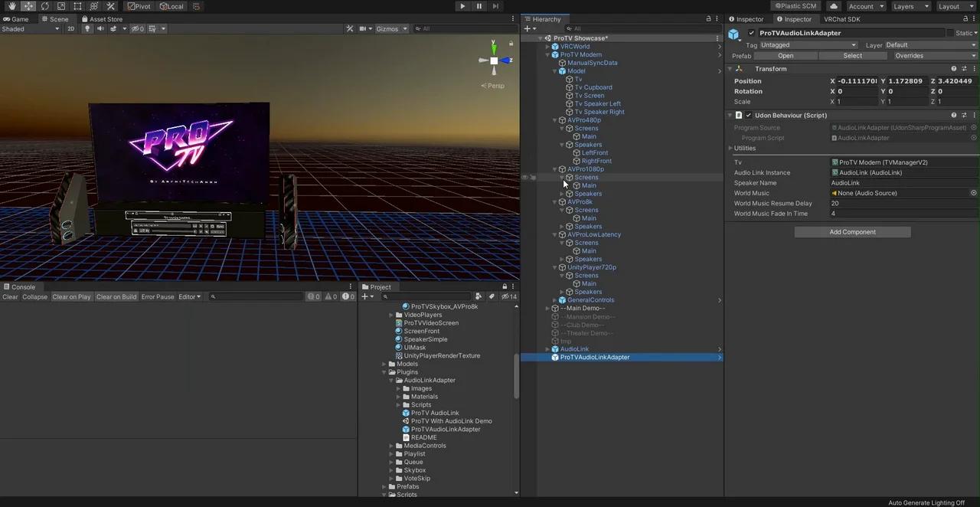980x507 pixels.
Task: Open the Account dropdown
Action: [x=865, y=6]
